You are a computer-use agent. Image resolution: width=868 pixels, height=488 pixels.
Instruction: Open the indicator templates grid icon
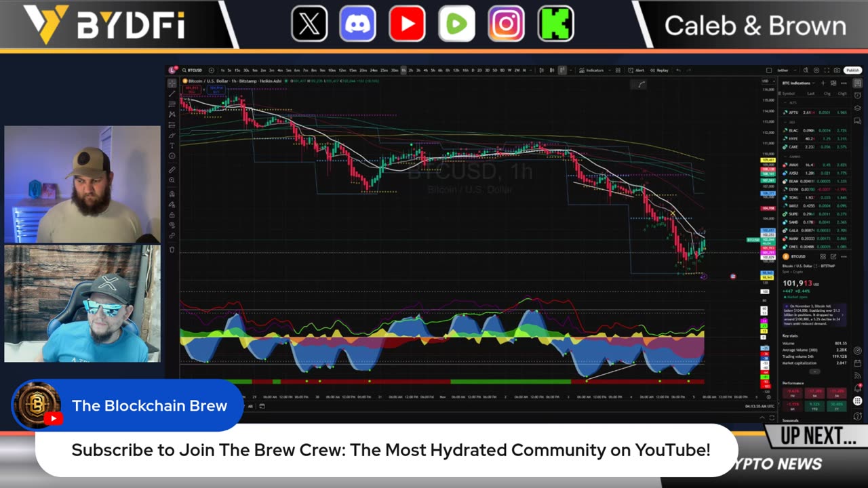pyautogui.click(x=618, y=70)
